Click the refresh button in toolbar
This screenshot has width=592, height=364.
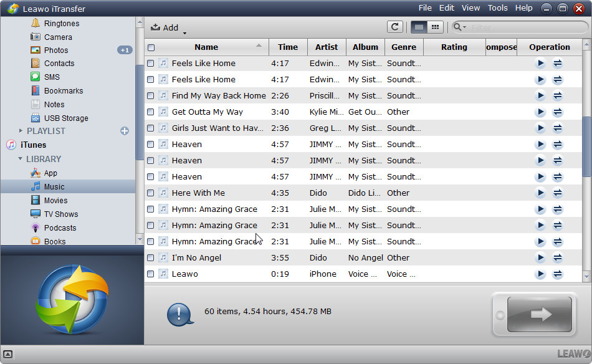click(394, 27)
